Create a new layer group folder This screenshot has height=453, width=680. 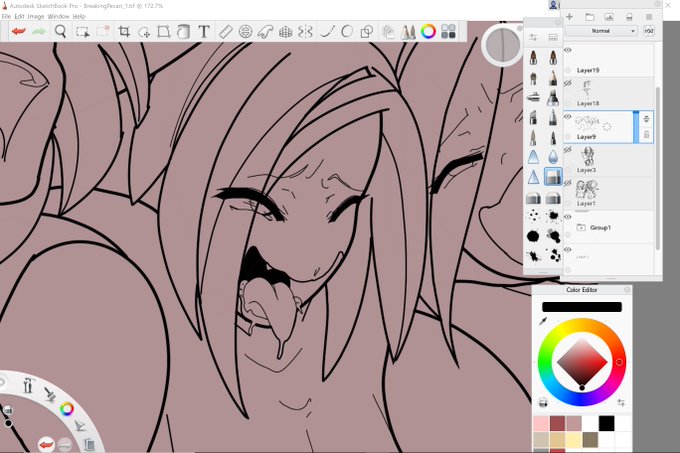589,17
